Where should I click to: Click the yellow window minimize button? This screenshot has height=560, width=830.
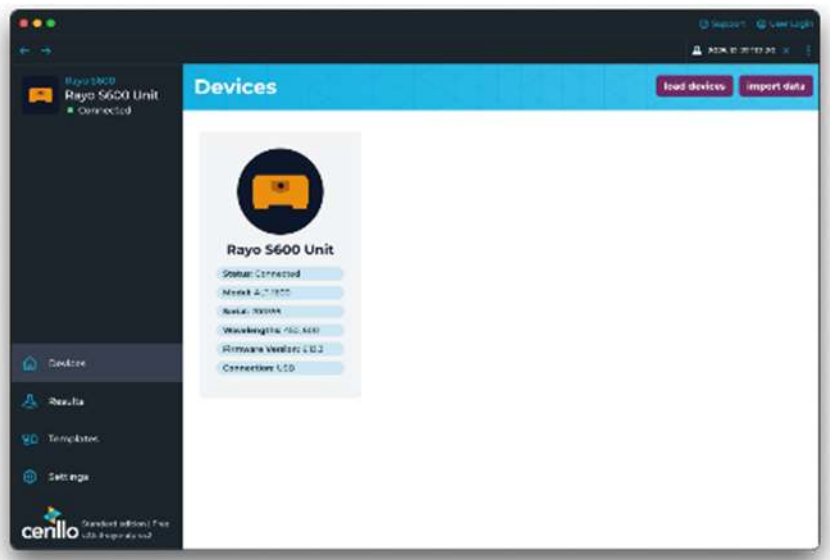[37, 23]
